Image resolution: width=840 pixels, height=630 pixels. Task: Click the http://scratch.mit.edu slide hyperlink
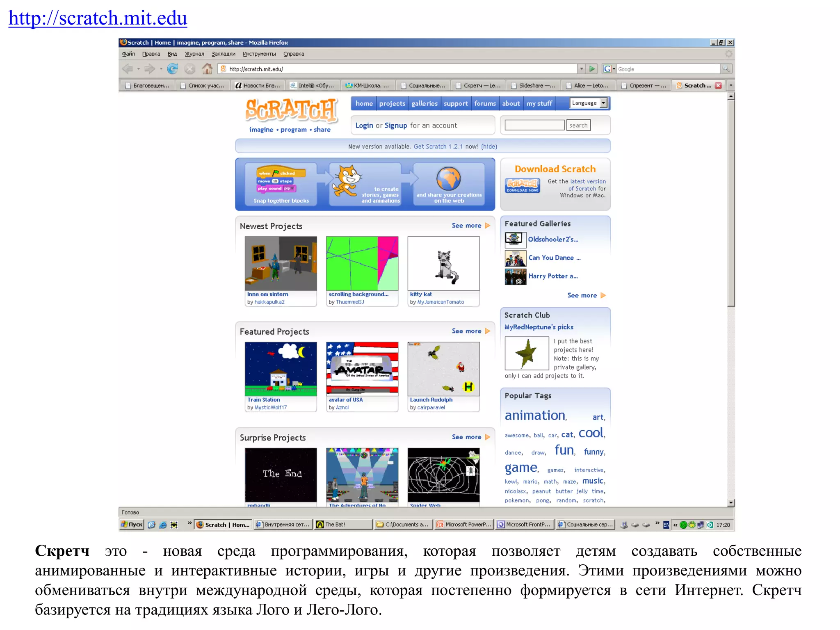click(98, 18)
